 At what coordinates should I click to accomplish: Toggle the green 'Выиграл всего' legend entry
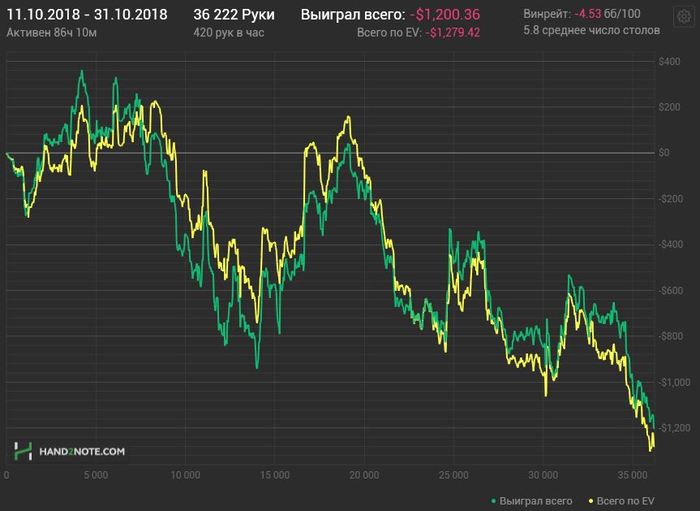coord(532,501)
